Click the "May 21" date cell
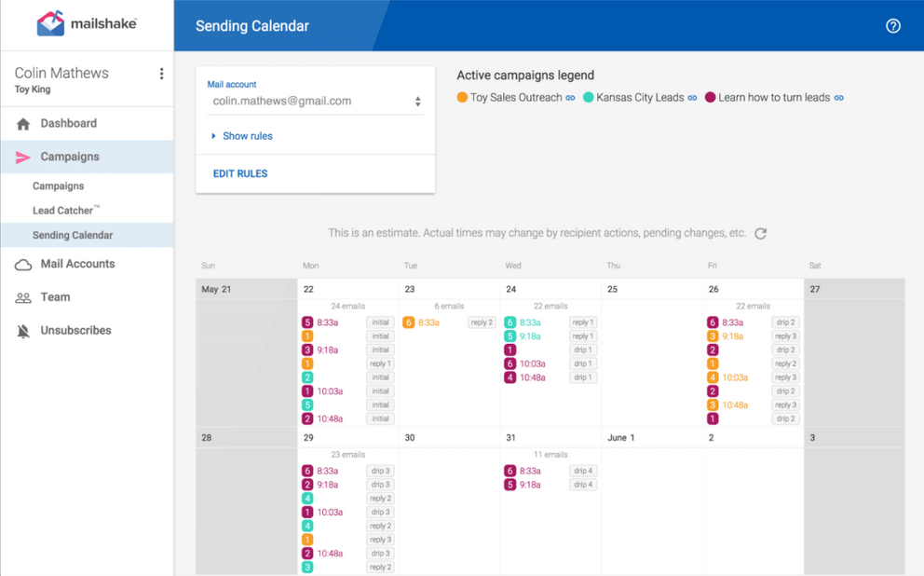 tap(246, 289)
